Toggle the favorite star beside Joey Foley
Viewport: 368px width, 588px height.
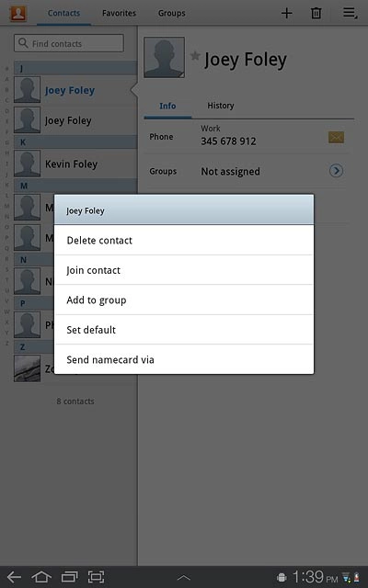195,56
